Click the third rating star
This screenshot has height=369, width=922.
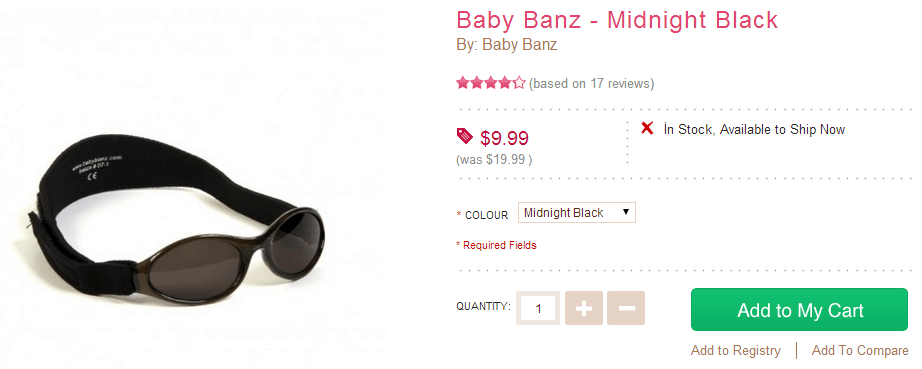pyautogui.click(x=491, y=83)
